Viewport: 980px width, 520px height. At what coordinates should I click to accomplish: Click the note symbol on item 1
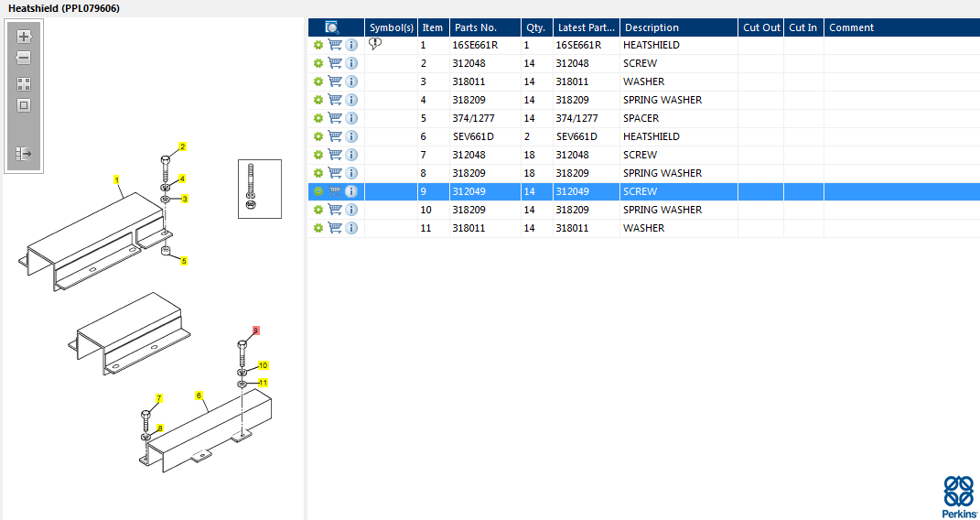coord(375,44)
